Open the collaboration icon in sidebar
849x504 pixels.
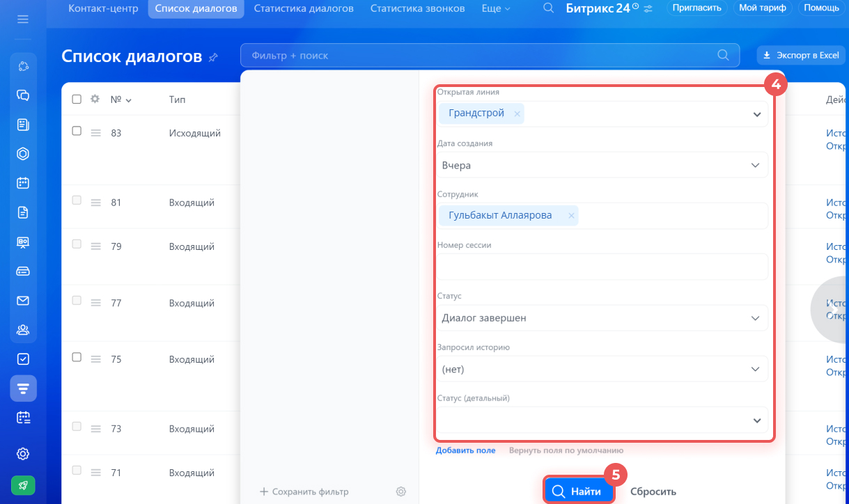tap(23, 66)
